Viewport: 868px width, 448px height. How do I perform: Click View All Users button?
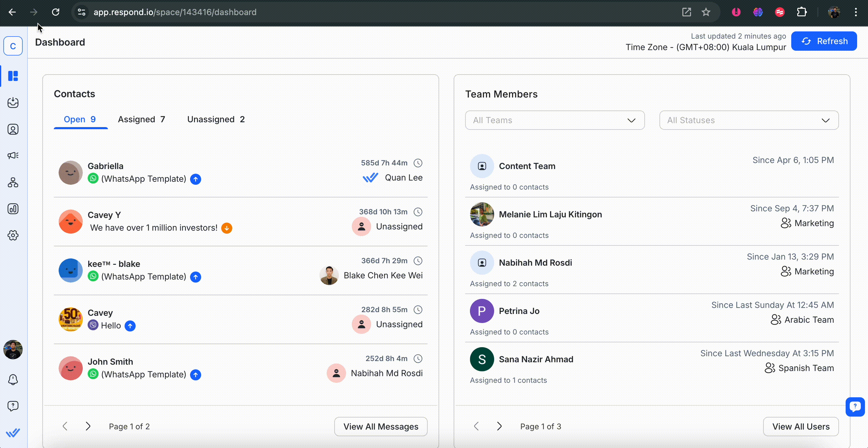click(801, 427)
